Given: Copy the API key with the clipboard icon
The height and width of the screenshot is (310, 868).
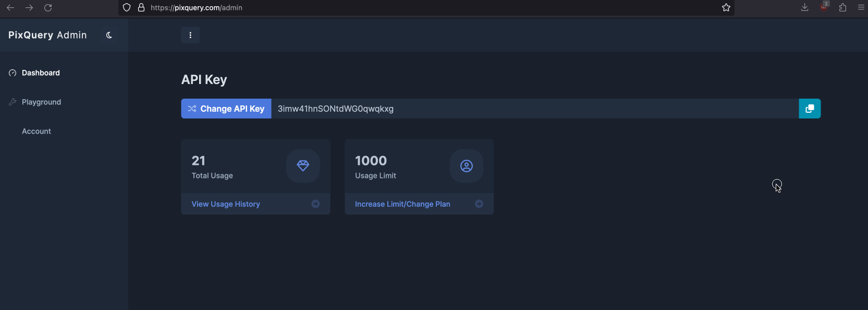Looking at the screenshot, I should (810, 109).
